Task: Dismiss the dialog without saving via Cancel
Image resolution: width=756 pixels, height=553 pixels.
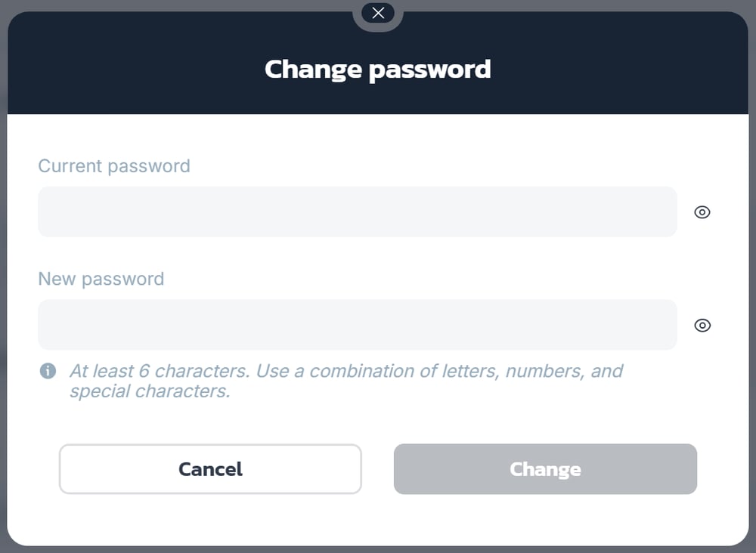Action: click(x=210, y=469)
